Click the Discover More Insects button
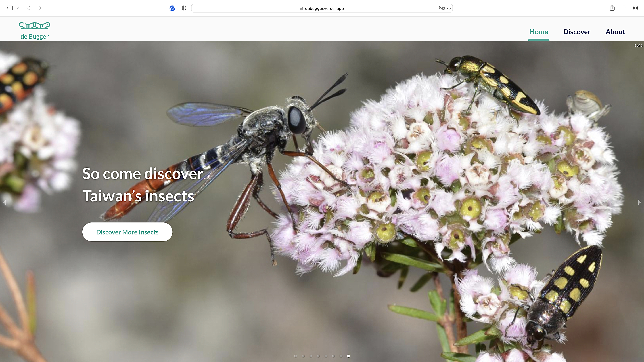The width and height of the screenshot is (644, 362). (x=127, y=232)
